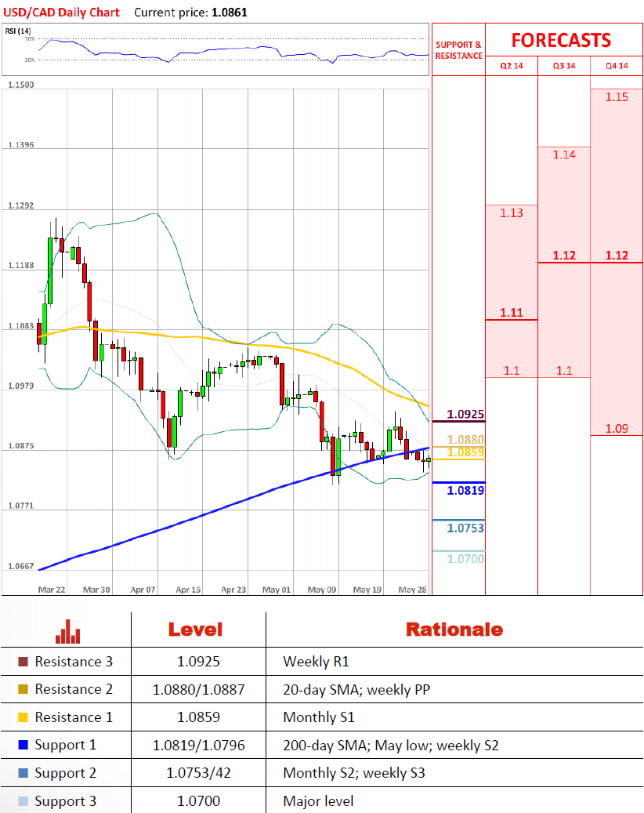644x813 pixels.
Task: Click the 1.15 value in Q4 14 forecast
Action: click(x=617, y=97)
